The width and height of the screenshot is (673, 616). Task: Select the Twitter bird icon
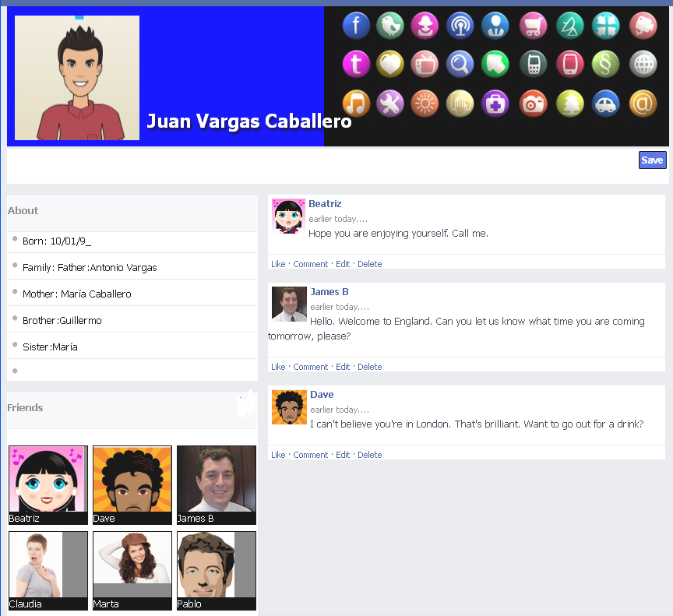(x=390, y=25)
